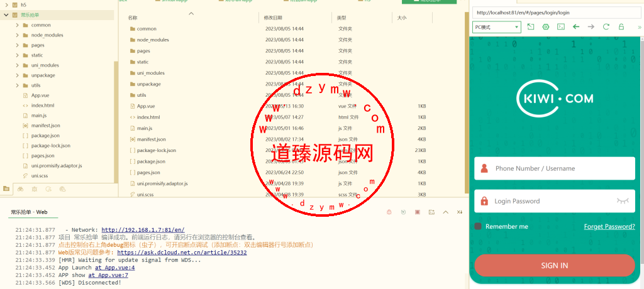Open the cloud panel icon in sidebar bottom
Viewport: 644px width, 289px height.
62,189
